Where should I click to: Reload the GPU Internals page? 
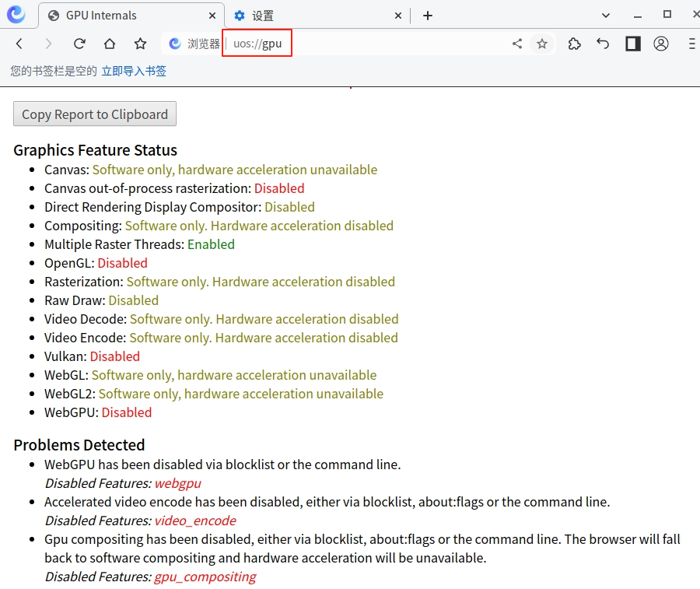click(x=79, y=44)
